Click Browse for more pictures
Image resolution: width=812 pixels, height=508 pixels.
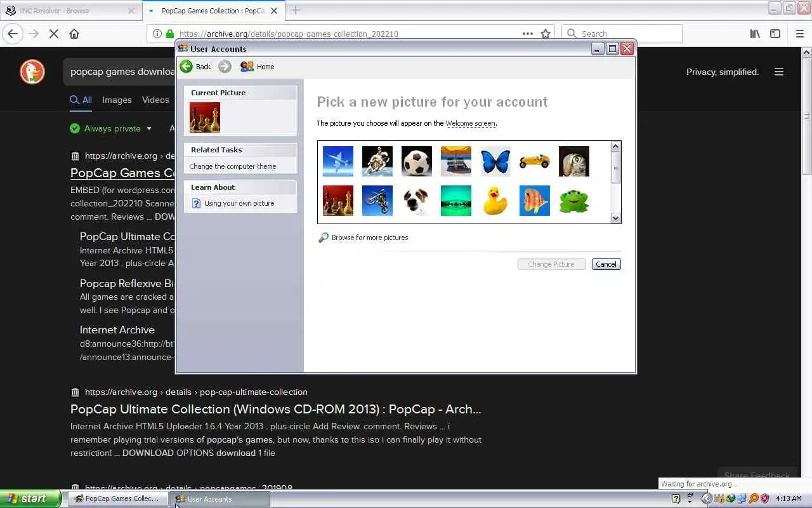click(370, 237)
